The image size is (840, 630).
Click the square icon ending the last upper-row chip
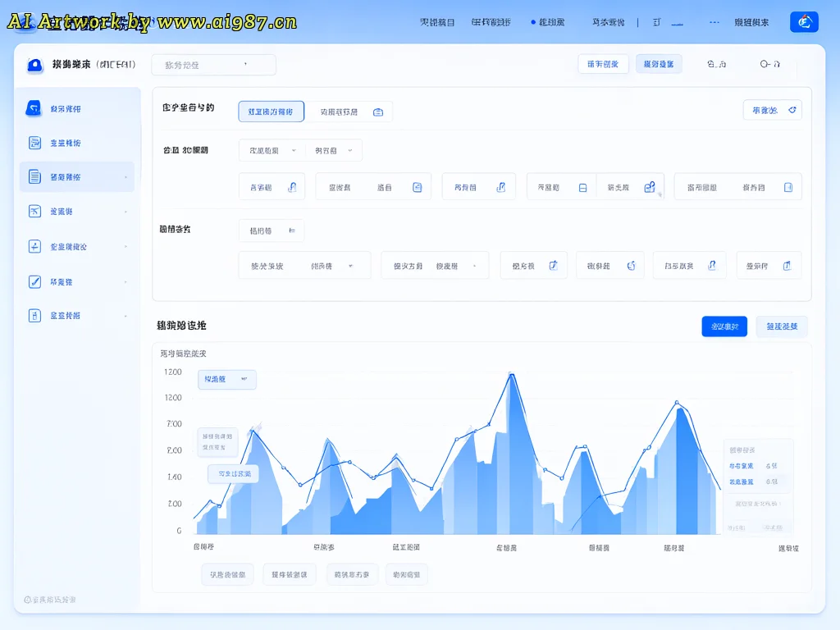(788, 187)
